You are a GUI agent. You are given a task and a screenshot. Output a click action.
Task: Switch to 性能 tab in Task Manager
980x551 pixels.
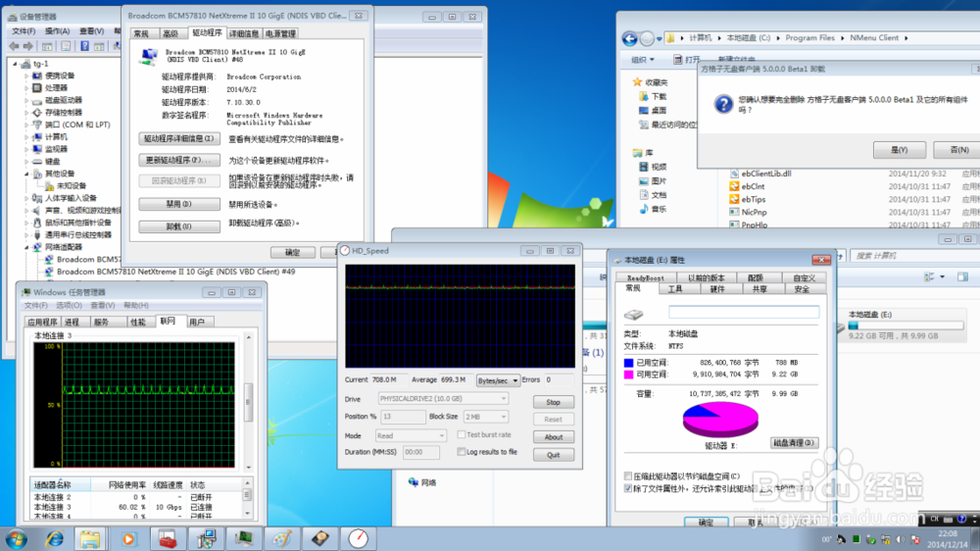137,323
